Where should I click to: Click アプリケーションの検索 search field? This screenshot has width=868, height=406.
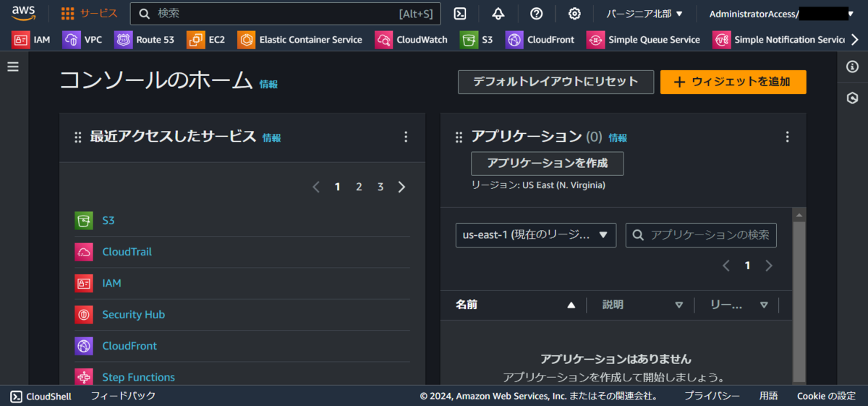click(701, 235)
